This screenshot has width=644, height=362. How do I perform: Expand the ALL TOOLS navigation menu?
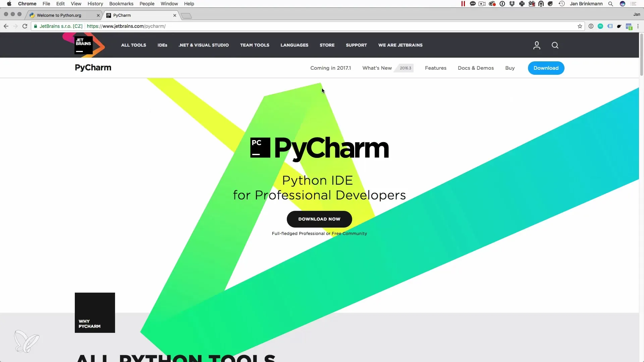coord(133,45)
